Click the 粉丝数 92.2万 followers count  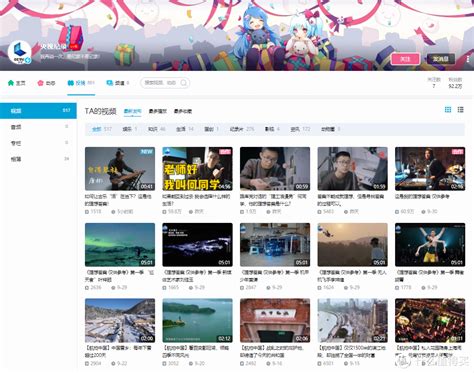(455, 83)
